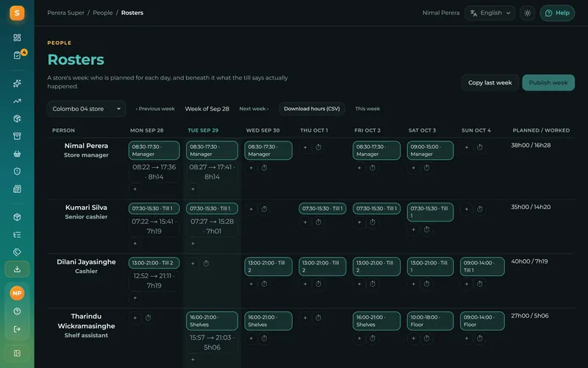588x368 pixels.
Task: Add entry below Nimal's Monday worked time
Action: tap(135, 189)
